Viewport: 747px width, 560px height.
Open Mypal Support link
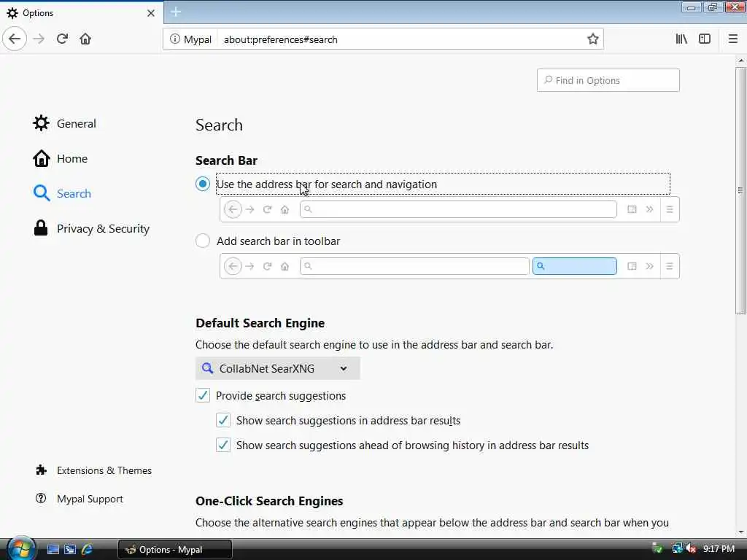point(80,499)
